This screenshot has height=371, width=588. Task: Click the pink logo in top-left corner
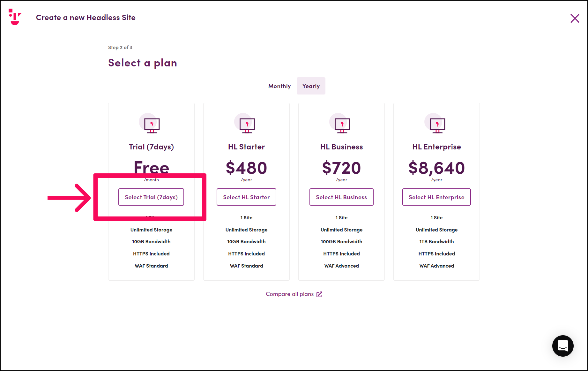15,17
